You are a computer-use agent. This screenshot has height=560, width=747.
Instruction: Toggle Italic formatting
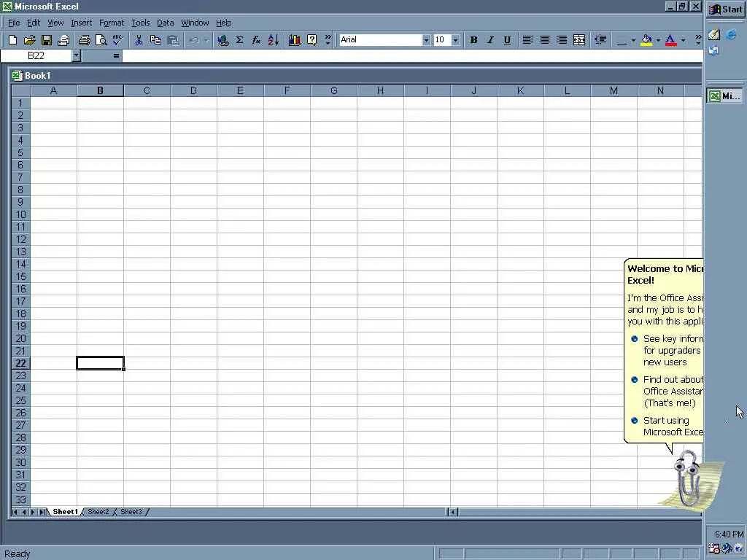click(490, 40)
